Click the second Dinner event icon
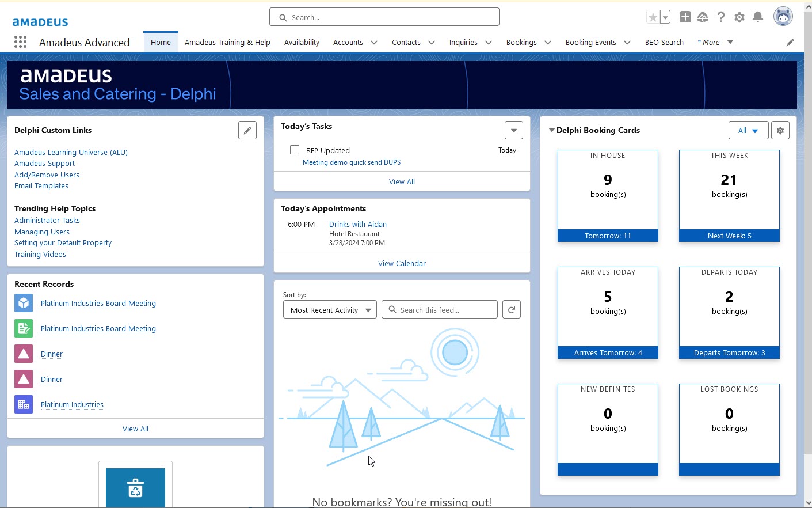The height and width of the screenshot is (508, 812). pos(24,379)
